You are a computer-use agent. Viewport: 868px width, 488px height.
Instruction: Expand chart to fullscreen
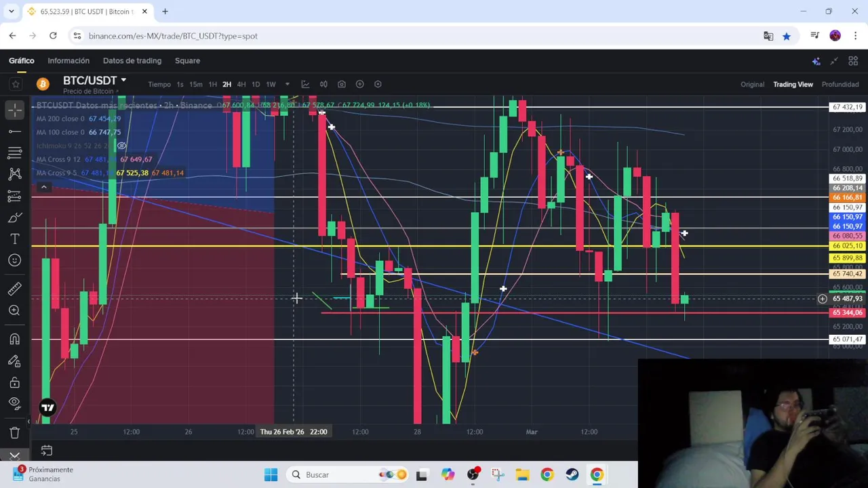(834, 61)
